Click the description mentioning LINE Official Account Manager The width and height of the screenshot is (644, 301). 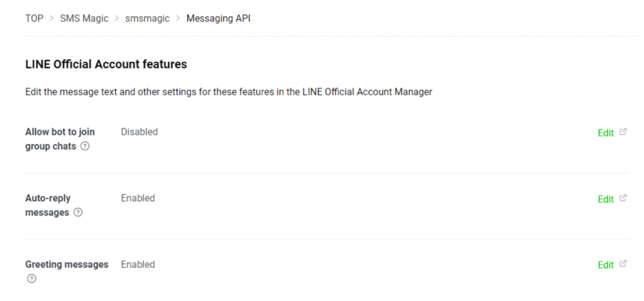[x=229, y=92]
